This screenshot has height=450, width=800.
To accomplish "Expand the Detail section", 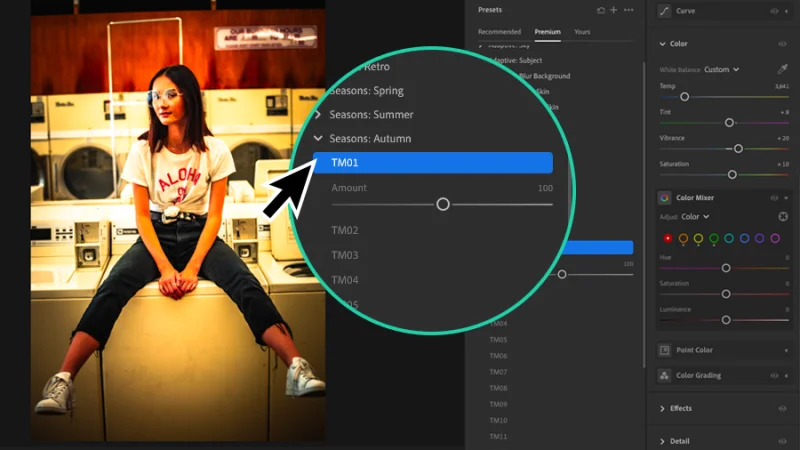I will 662,441.
